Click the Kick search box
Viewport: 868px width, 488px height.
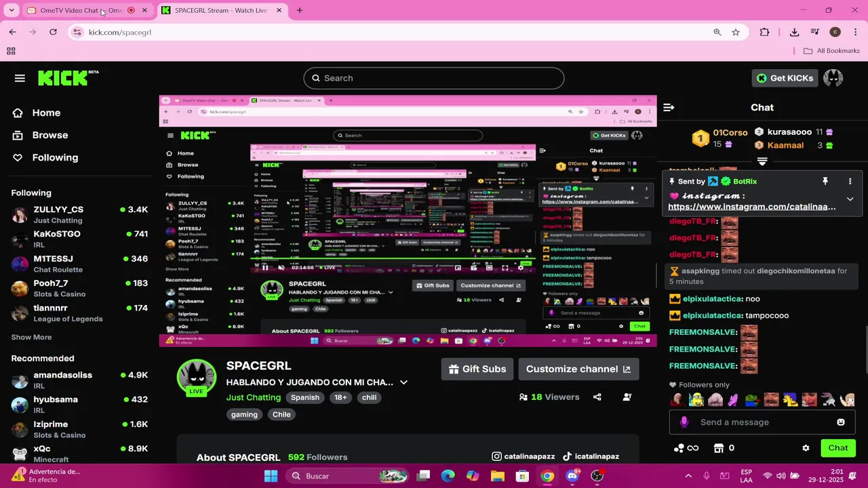(434, 78)
